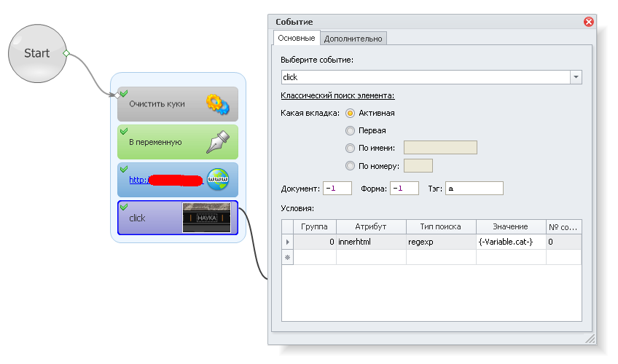This screenshot has width=618, height=364.
Task: Open the event dropdown arrow
Action: (x=576, y=77)
